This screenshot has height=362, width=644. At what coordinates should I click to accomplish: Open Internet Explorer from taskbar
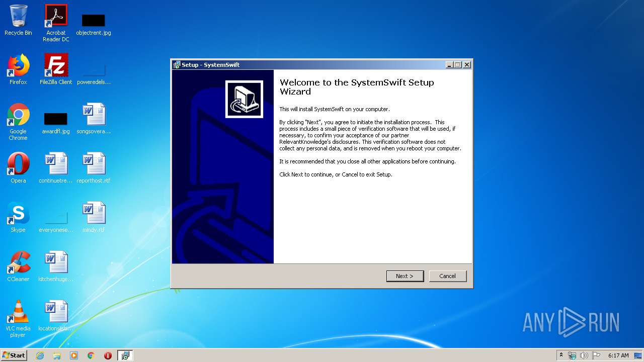click(x=40, y=355)
